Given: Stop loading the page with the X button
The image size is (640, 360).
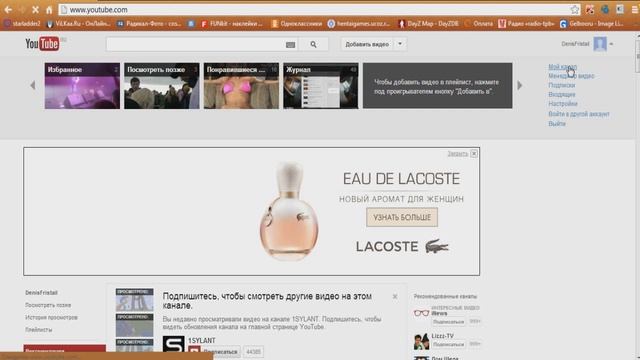Looking at the screenshot, I should click(x=36, y=9).
